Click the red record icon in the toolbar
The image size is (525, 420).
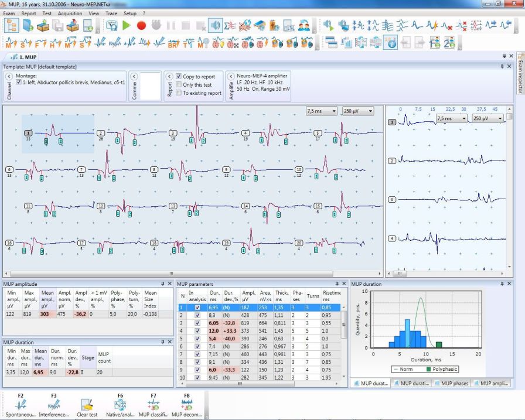(141, 25)
